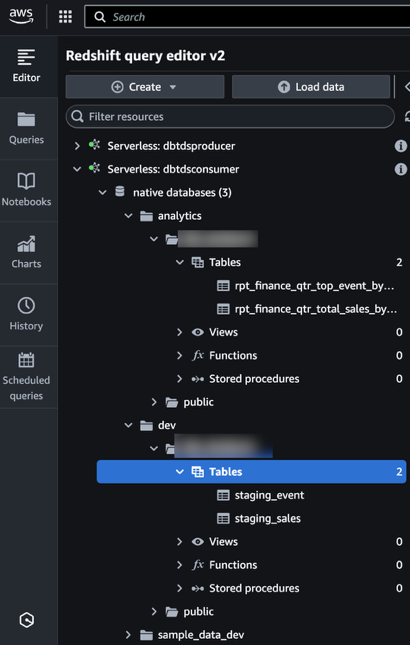Image resolution: width=410 pixels, height=645 pixels.
Task: Open the Create dropdown button
Action: [145, 87]
